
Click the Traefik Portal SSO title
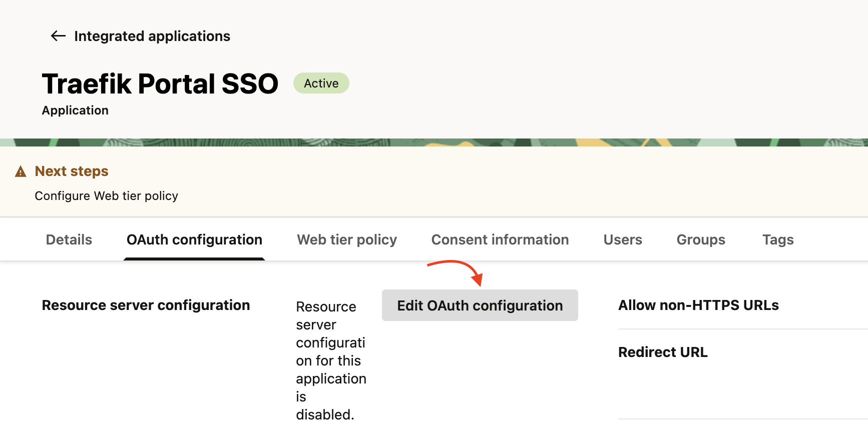[160, 83]
